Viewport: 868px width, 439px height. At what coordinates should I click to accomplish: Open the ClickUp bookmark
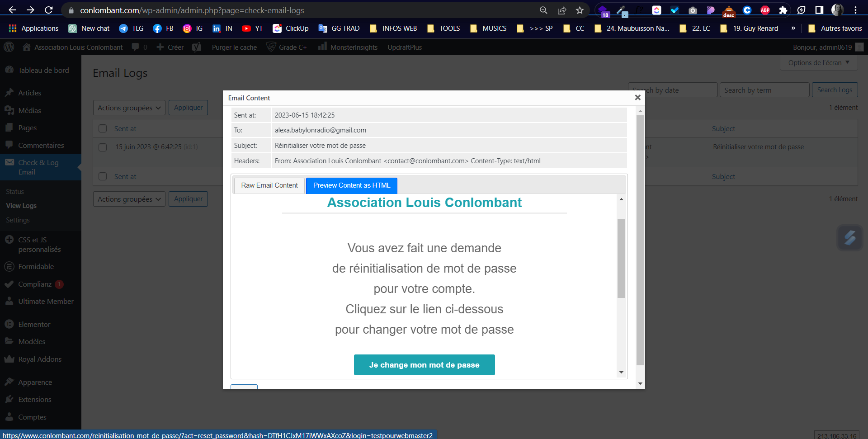(291, 28)
